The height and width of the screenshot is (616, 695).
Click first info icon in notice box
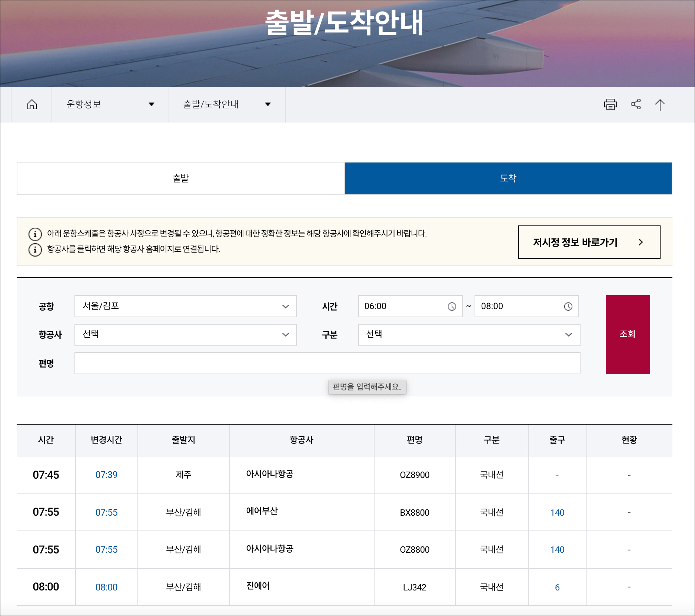[x=35, y=234]
